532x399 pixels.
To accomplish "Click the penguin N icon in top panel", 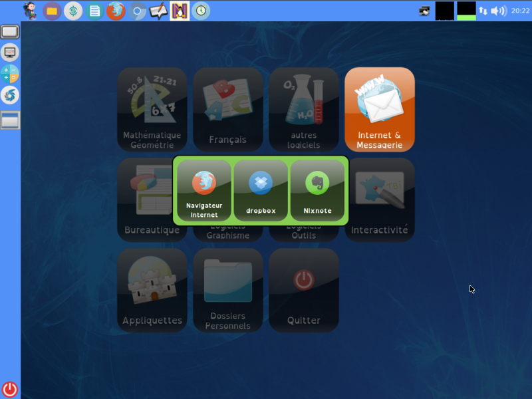I will point(180,11).
